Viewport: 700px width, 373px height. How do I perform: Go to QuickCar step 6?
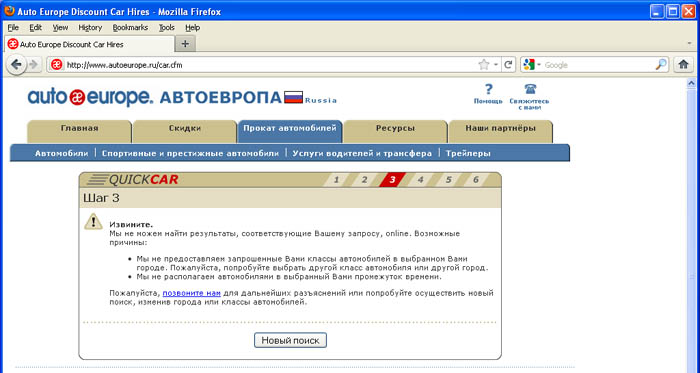pos(476,180)
